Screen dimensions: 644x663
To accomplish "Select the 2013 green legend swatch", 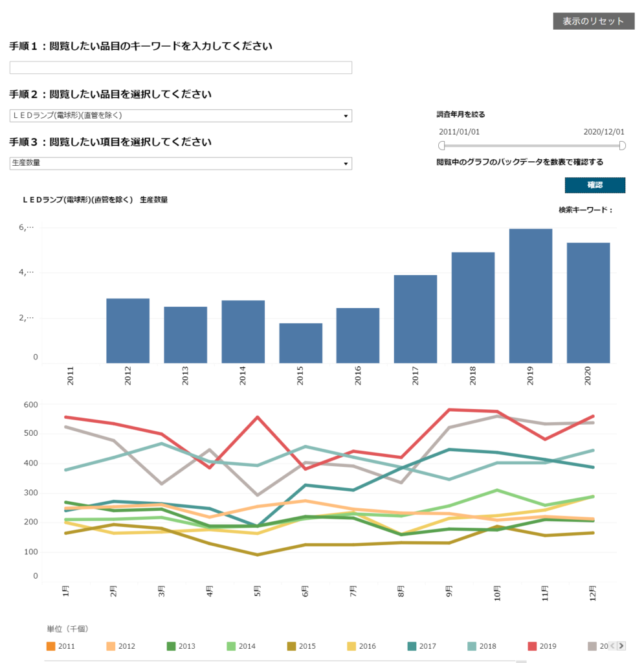I will pyautogui.click(x=171, y=646).
